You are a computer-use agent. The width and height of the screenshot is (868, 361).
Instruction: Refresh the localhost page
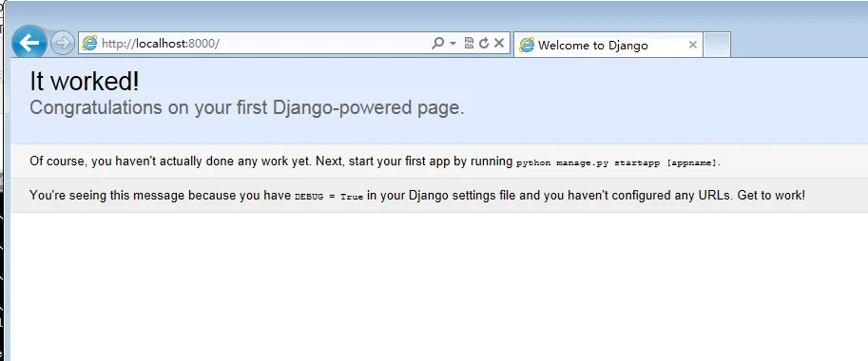(x=484, y=43)
